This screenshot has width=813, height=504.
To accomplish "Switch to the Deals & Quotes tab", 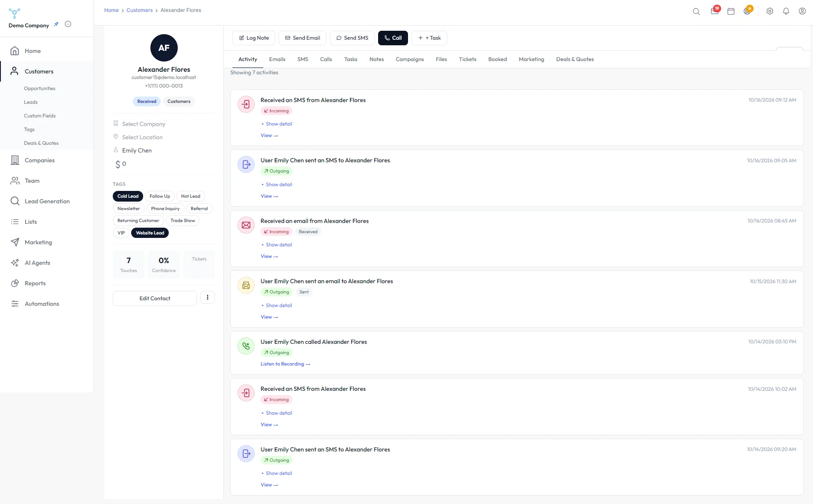I will [x=575, y=59].
